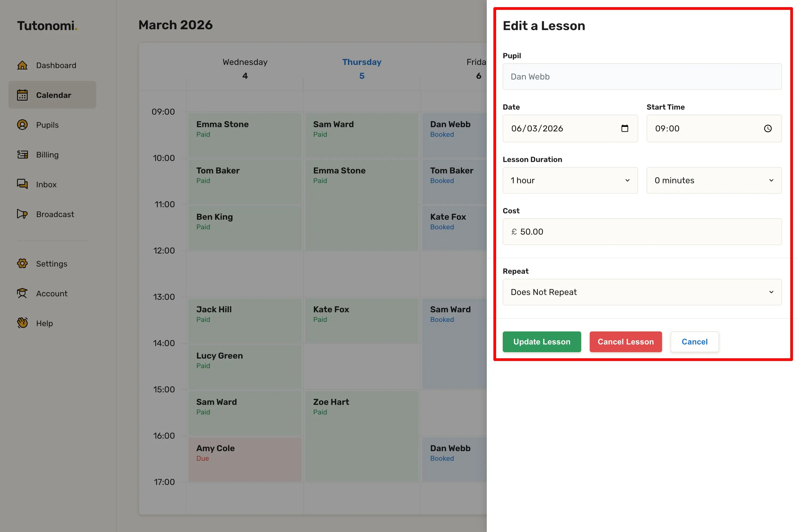Viewport: 798px width, 532px height.
Task: Click the red Cancel Lesson button
Action: click(625, 342)
